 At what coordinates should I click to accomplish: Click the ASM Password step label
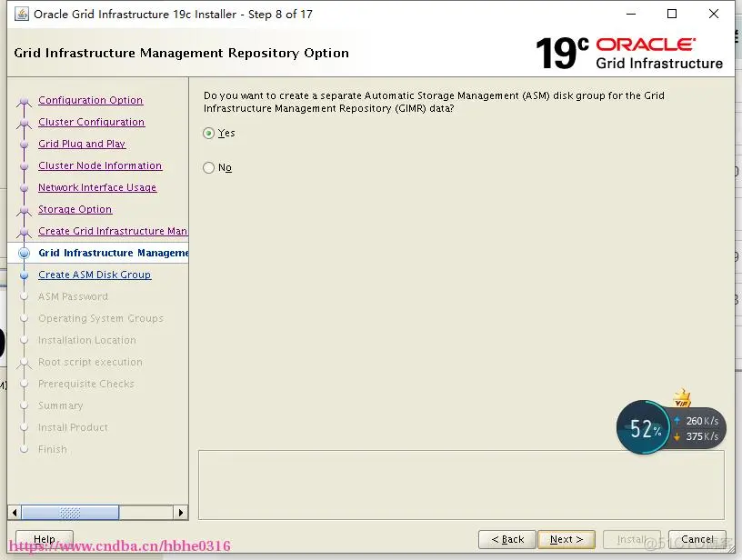(x=73, y=296)
